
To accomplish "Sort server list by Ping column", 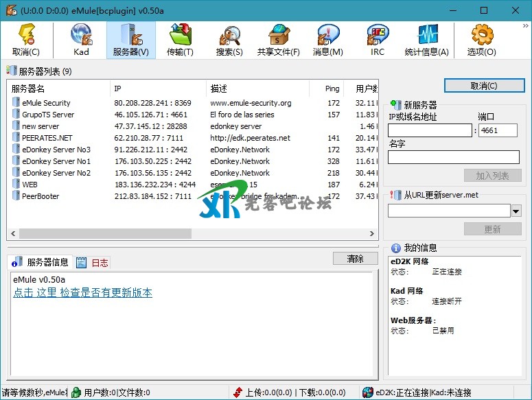I will click(332, 89).
